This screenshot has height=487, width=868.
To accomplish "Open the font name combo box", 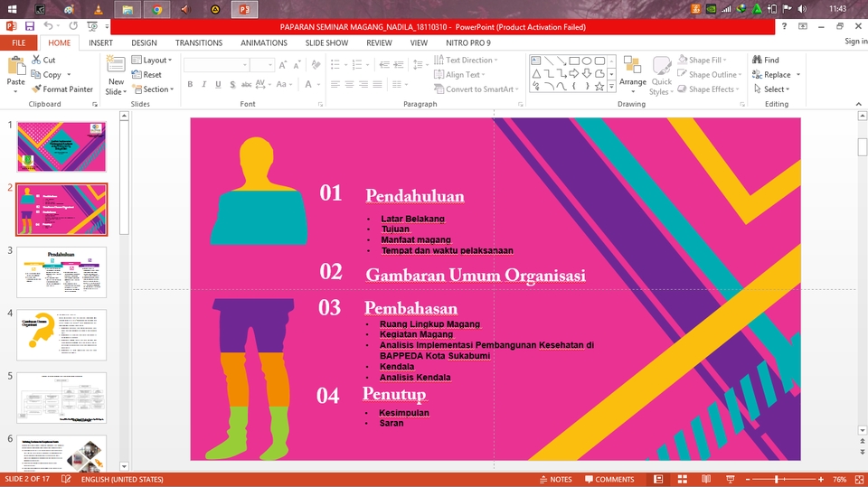I will [x=216, y=65].
